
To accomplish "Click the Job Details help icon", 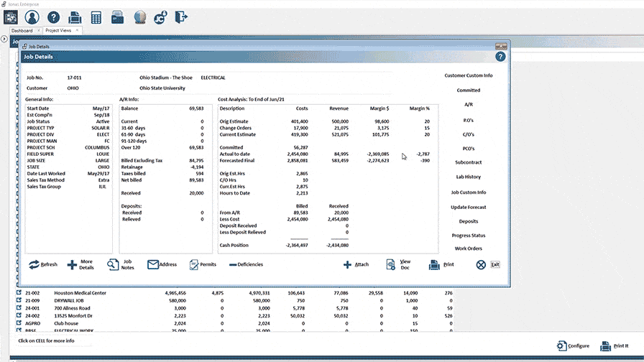I will pos(500,57).
